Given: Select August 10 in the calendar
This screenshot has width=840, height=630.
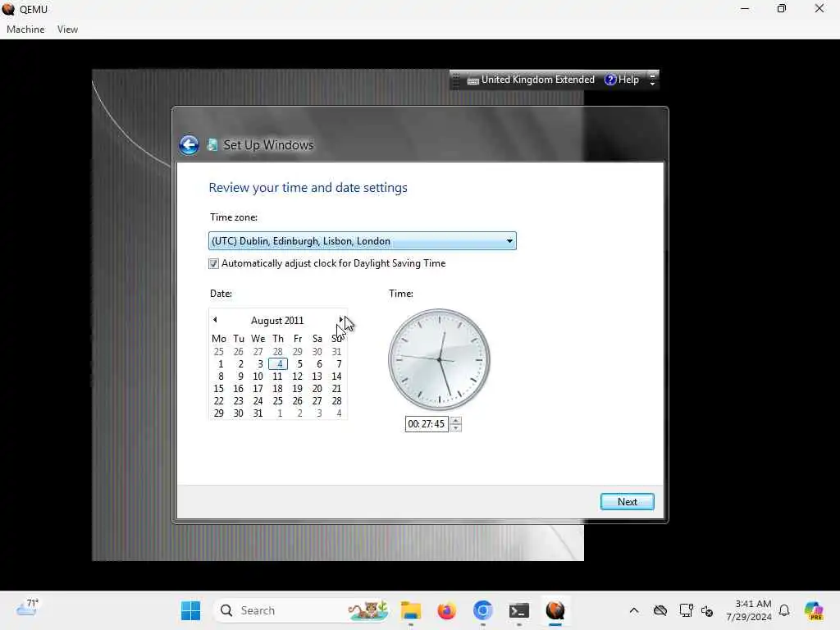Looking at the screenshot, I should [x=258, y=377].
